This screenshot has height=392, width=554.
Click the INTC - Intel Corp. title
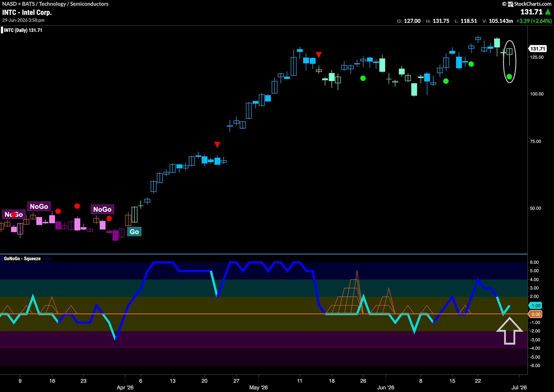tap(27, 12)
